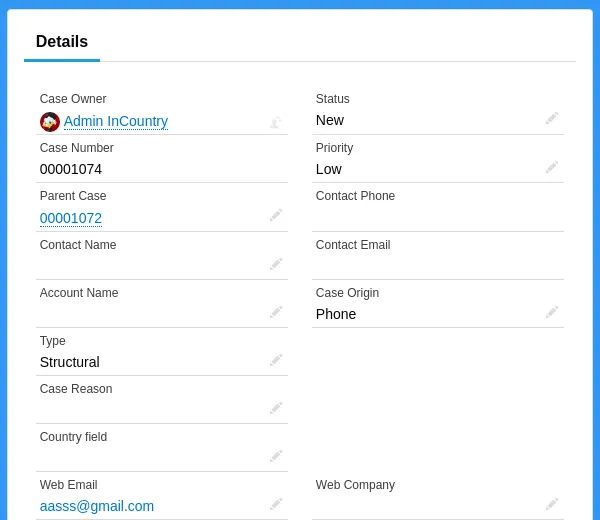
Task: Click the change owner icon beside Admin InCountry
Action: pos(276,122)
